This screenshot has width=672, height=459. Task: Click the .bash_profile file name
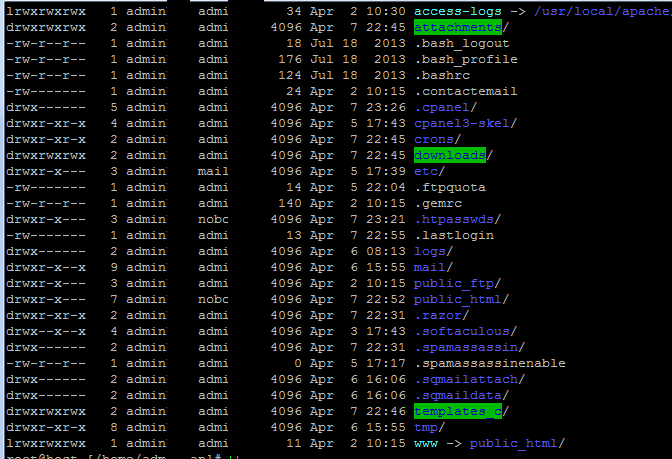[x=466, y=59]
